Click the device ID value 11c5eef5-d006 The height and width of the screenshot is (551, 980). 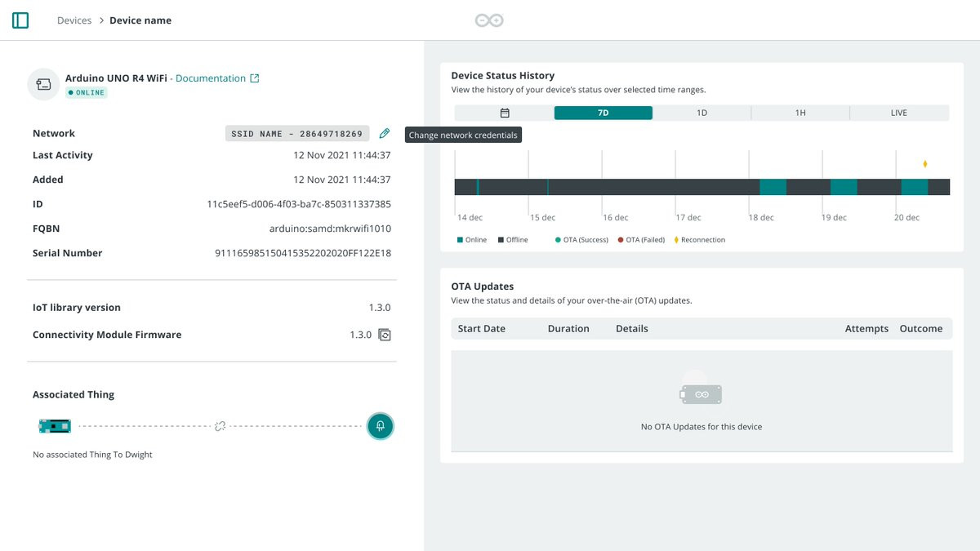(x=299, y=204)
